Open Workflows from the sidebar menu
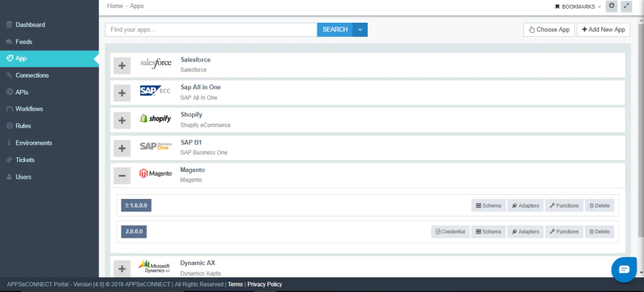 tap(29, 109)
